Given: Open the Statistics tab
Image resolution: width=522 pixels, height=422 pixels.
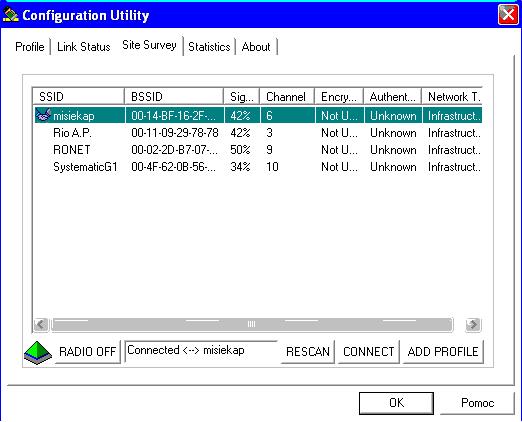Looking at the screenshot, I should point(209,47).
